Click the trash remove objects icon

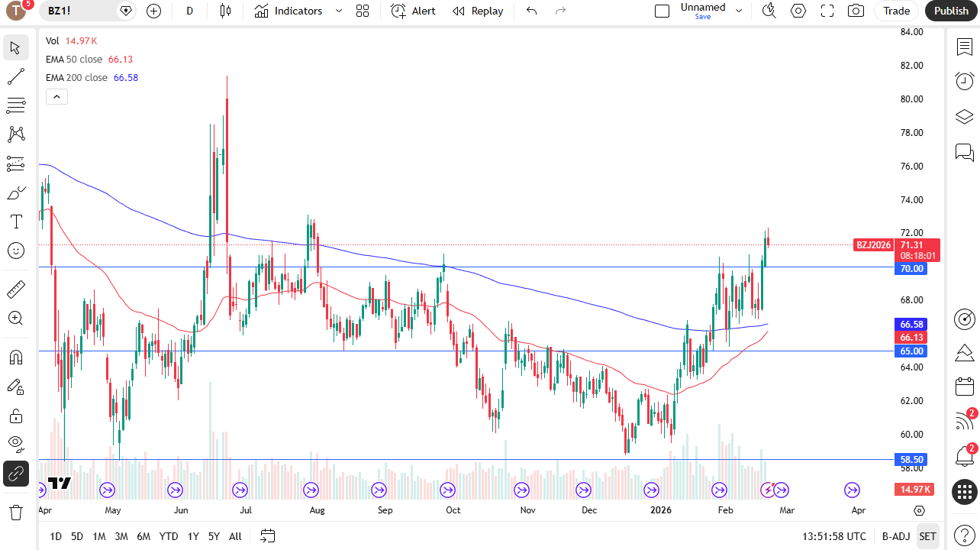point(15,512)
